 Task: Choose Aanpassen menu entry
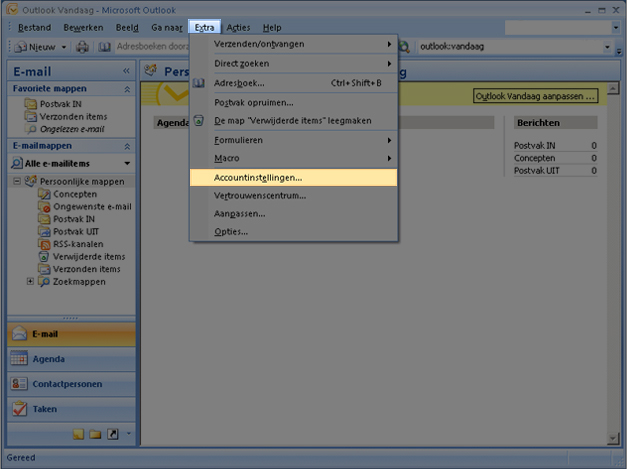[294, 214]
